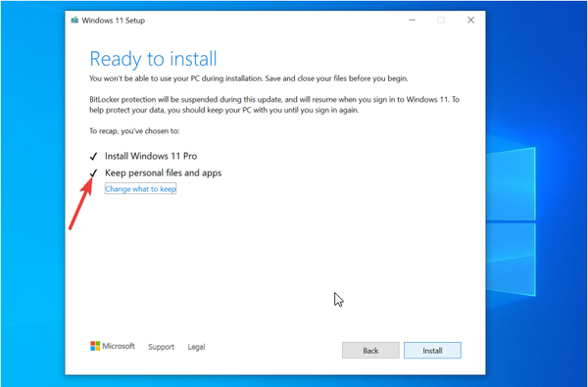Select the 'Keep personal files and apps' text
The width and height of the screenshot is (588, 387).
(x=163, y=172)
